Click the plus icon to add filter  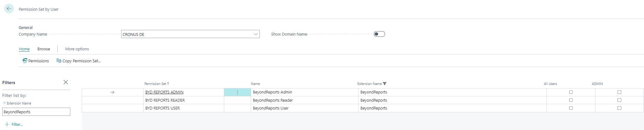pos(7,124)
